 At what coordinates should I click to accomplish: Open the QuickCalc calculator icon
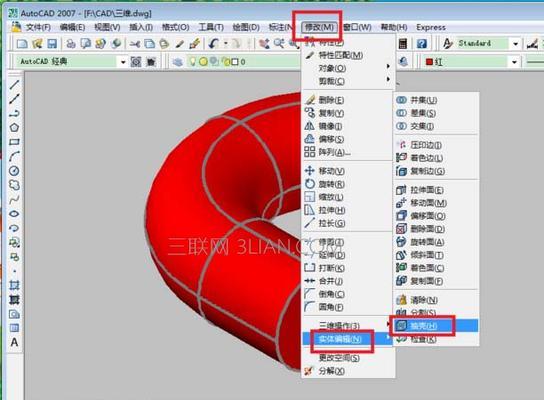(403, 44)
